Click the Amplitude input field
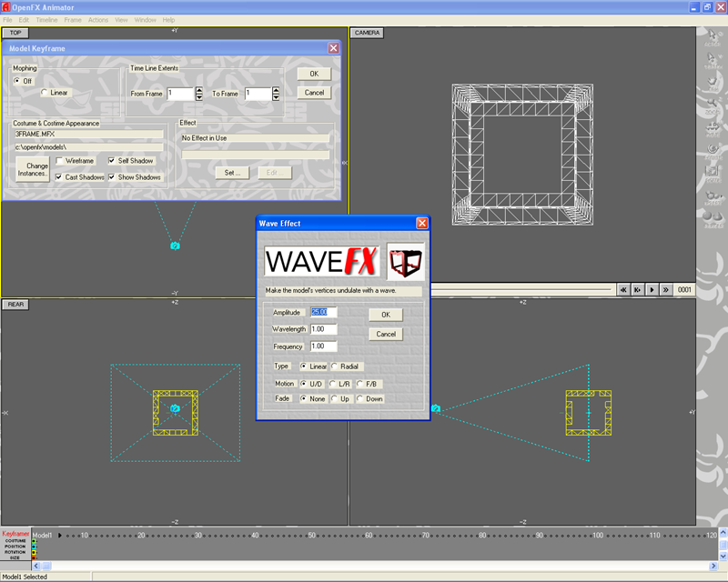This screenshot has height=582, width=728. (x=324, y=312)
